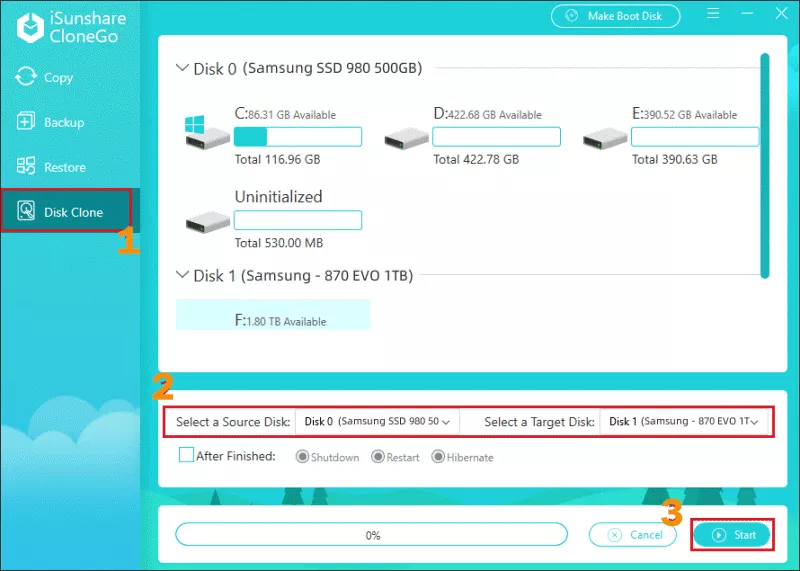This screenshot has width=800, height=571.
Task: Click the X icon inside Cancel
Action: [x=615, y=535]
